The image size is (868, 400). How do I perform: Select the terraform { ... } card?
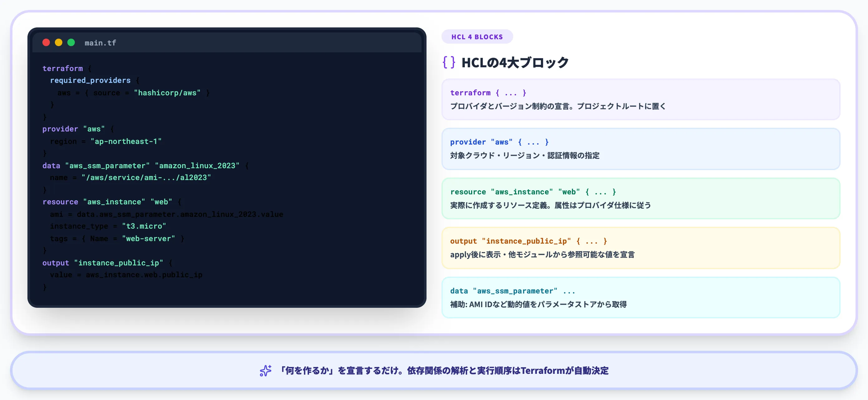pos(640,99)
